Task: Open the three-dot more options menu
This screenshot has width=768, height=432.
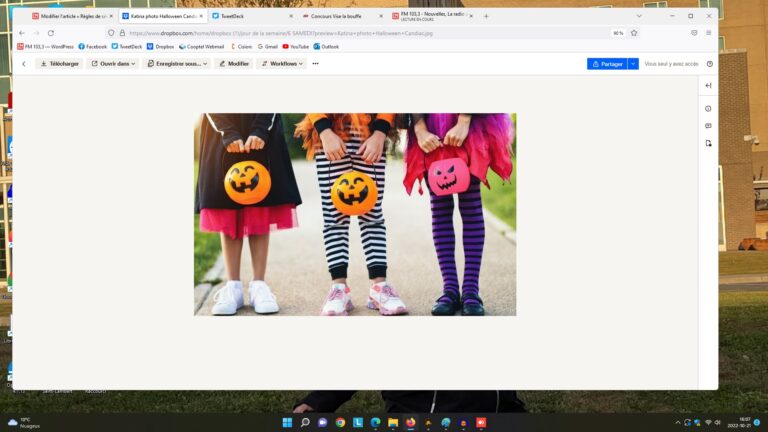Action: click(x=315, y=64)
